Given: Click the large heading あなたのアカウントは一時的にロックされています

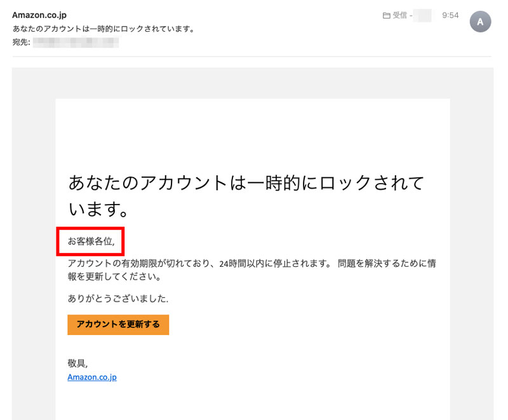Looking at the screenshot, I should pyautogui.click(x=246, y=196).
